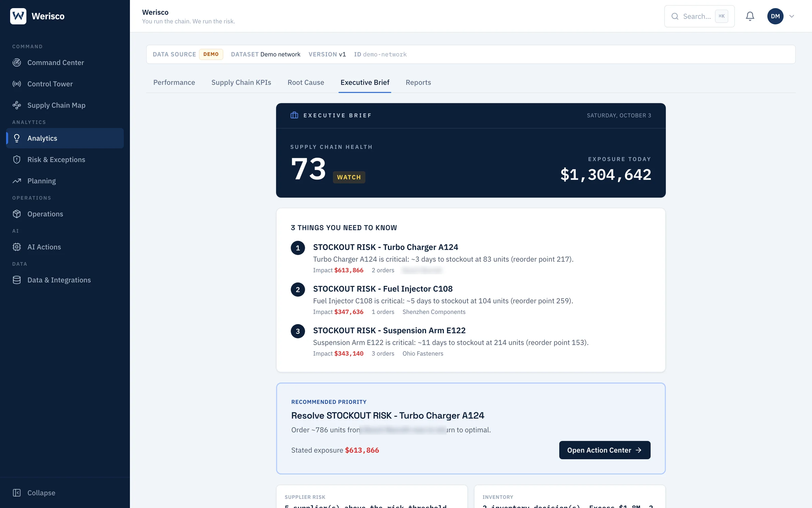Go to Command Center label
The image size is (812, 508).
pos(55,63)
